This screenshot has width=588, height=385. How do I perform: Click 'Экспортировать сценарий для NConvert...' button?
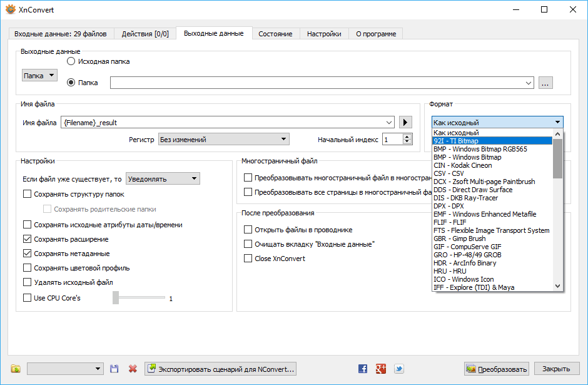click(220, 369)
